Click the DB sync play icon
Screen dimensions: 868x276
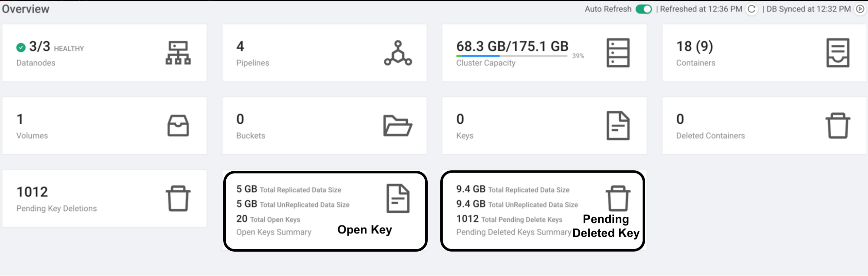860,9
